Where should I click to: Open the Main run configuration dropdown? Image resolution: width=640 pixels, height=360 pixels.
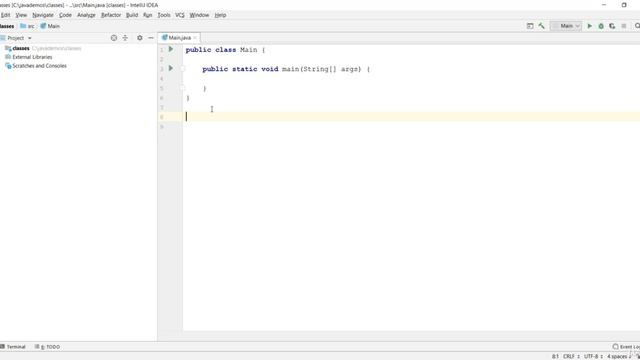(x=566, y=26)
